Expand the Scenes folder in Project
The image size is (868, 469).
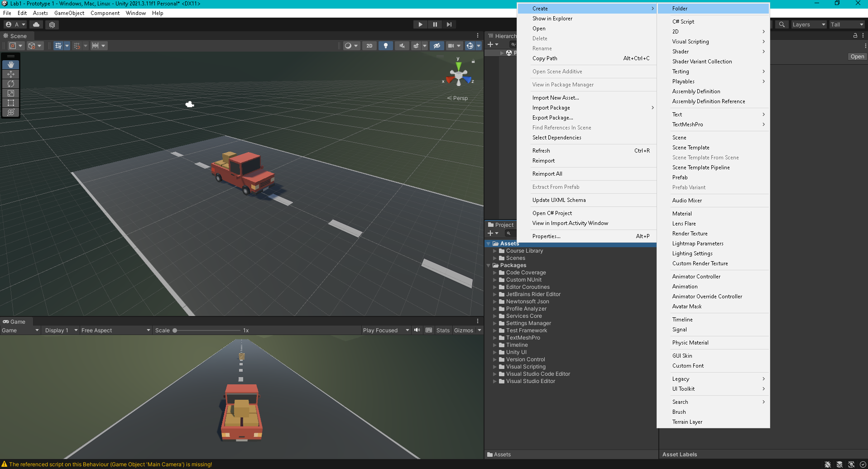495,258
